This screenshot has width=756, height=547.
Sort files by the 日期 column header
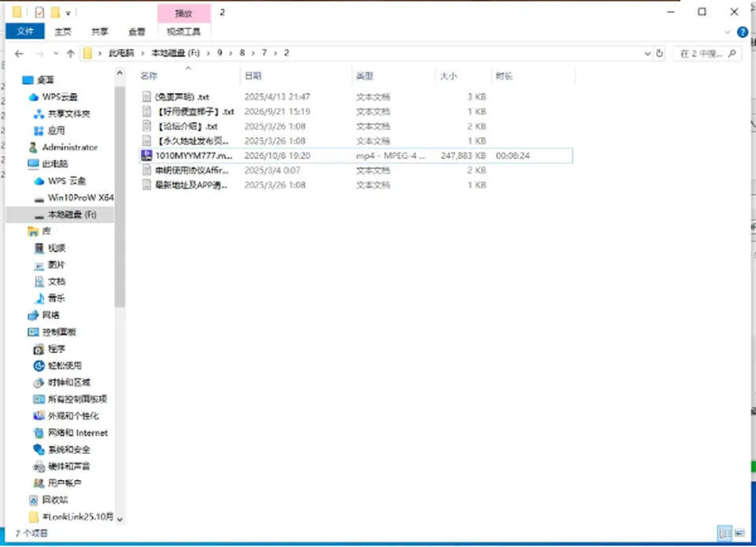pyautogui.click(x=253, y=76)
